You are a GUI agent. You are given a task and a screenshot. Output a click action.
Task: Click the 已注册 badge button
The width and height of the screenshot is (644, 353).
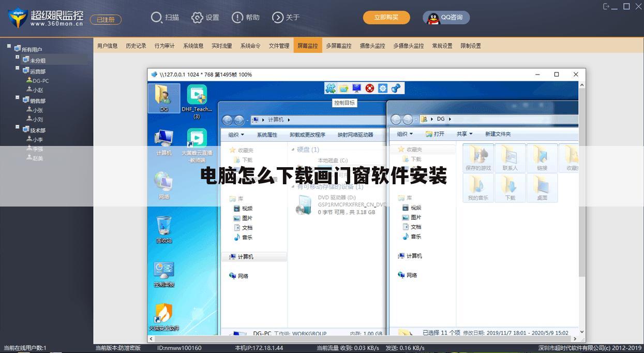(106, 20)
